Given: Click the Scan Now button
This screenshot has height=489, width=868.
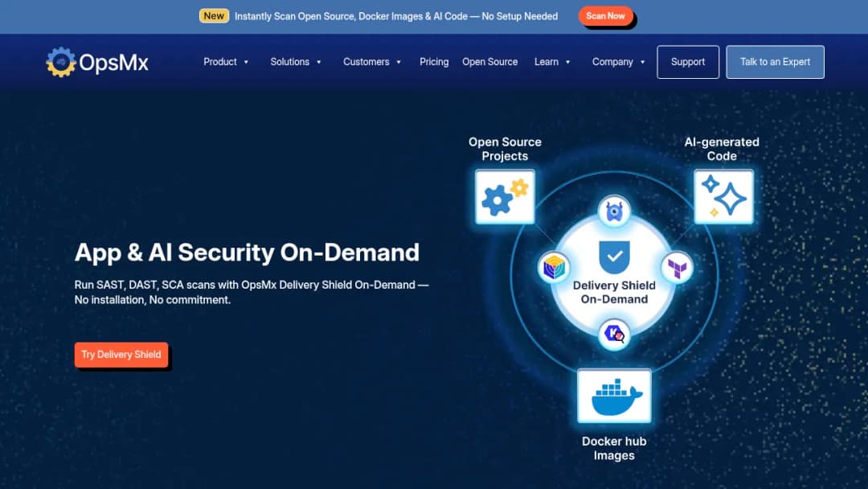Looking at the screenshot, I should click(606, 16).
